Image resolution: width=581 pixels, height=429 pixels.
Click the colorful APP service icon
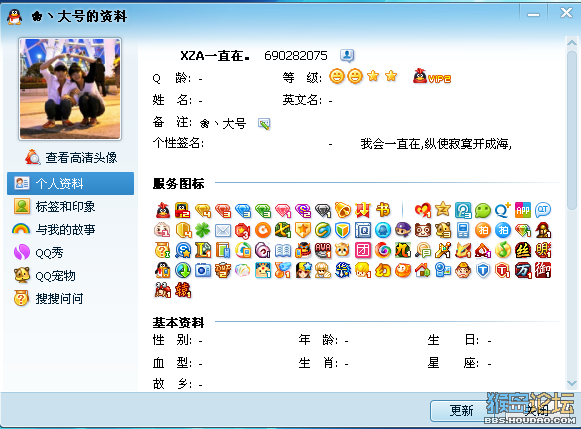coord(523,210)
